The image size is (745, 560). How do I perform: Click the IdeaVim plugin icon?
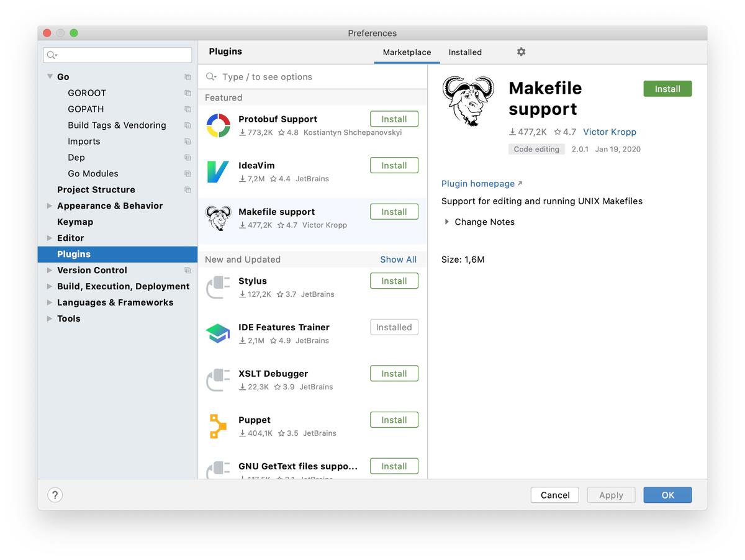[x=218, y=172]
